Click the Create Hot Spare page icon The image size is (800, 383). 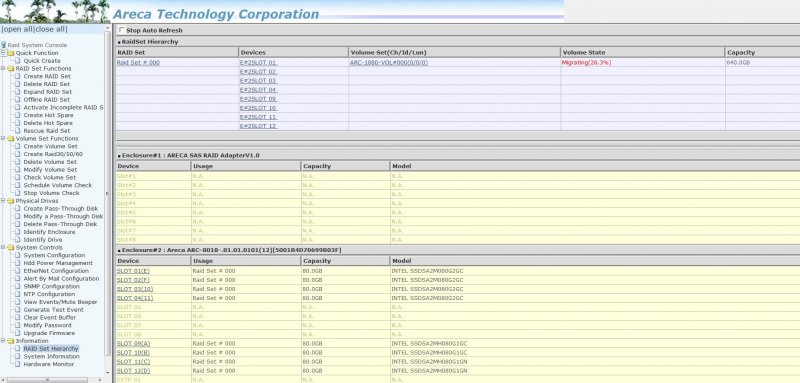(18, 115)
